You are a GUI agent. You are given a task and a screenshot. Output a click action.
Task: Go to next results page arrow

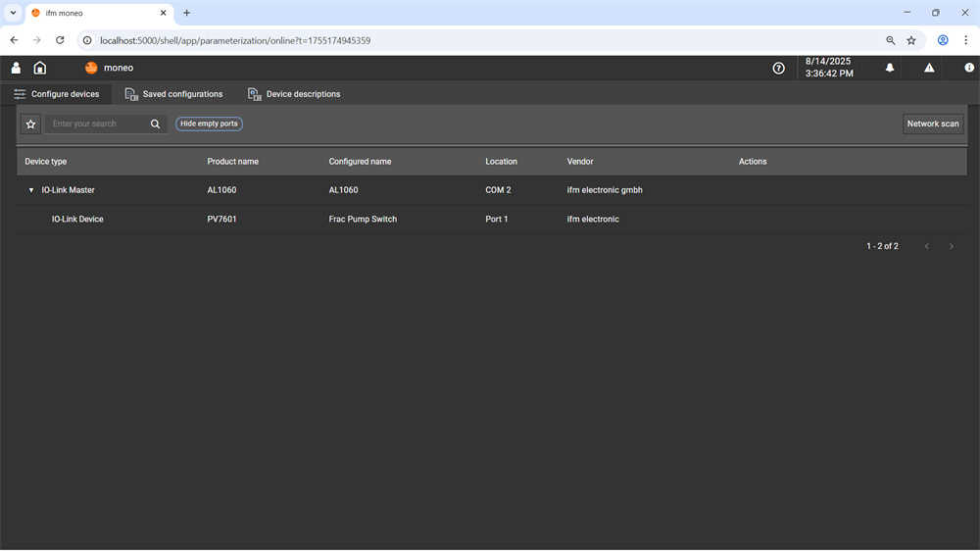(x=952, y=246)
